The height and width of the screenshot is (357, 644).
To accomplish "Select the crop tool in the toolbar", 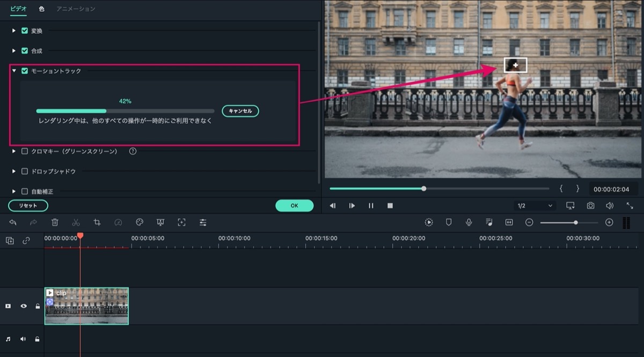I will 97,222.
